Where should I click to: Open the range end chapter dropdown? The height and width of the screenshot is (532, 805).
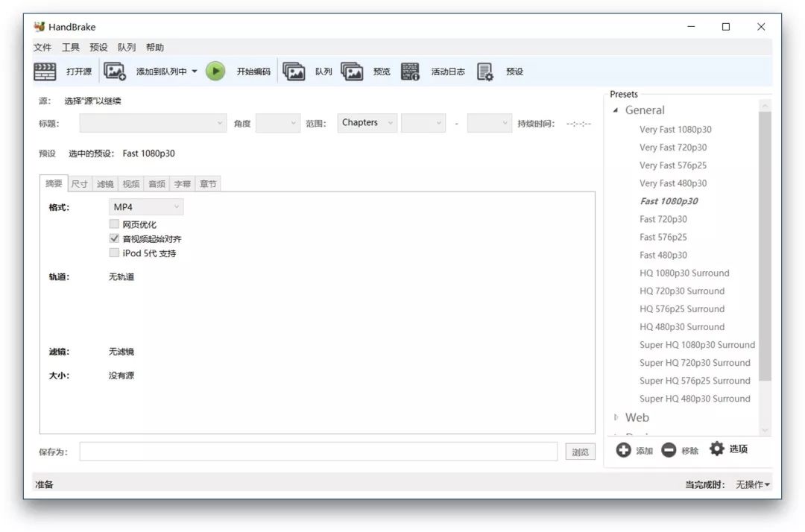489,123
